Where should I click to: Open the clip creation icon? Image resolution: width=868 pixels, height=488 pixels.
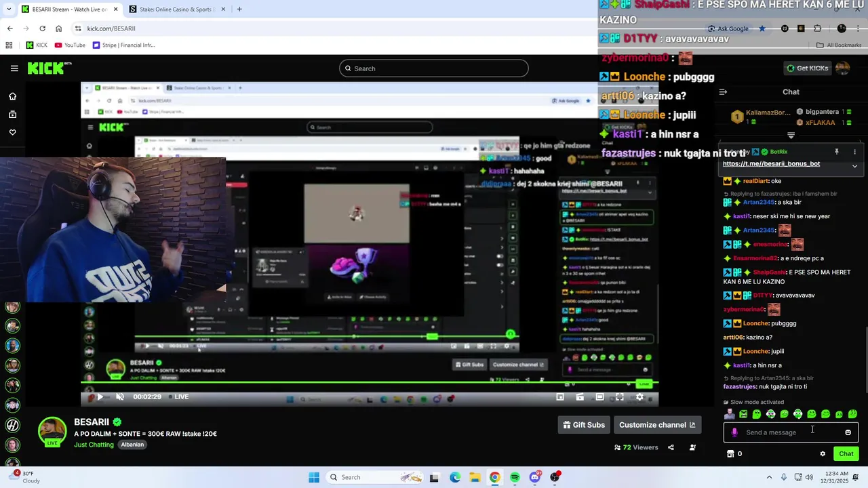(580, 397)
